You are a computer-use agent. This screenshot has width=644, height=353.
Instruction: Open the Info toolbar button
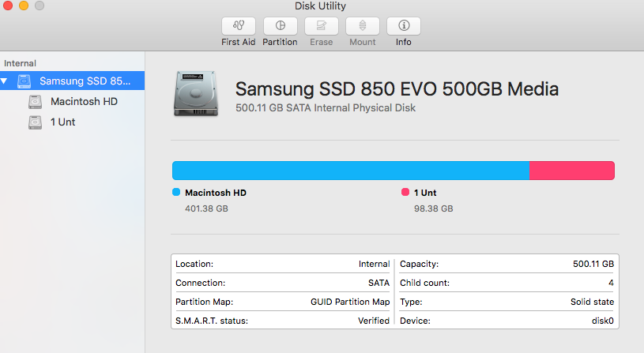403,26
